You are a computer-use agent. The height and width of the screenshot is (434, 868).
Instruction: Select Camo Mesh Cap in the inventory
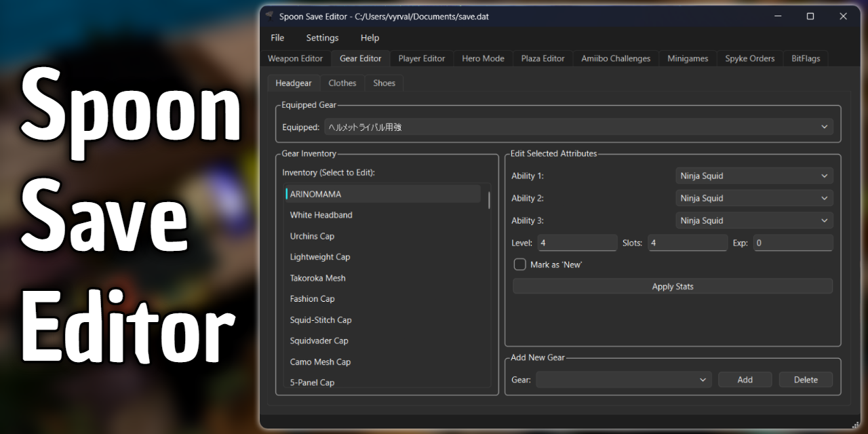coord(382,362)
